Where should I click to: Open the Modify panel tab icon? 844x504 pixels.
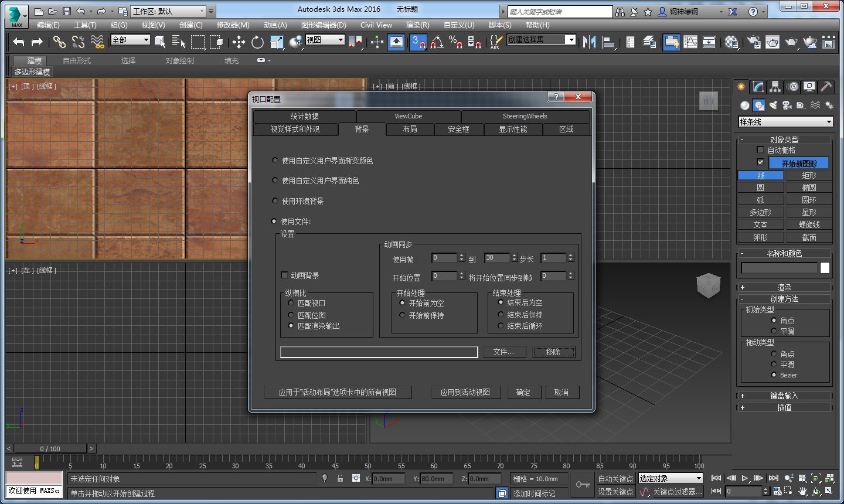(x=758, y=87)
